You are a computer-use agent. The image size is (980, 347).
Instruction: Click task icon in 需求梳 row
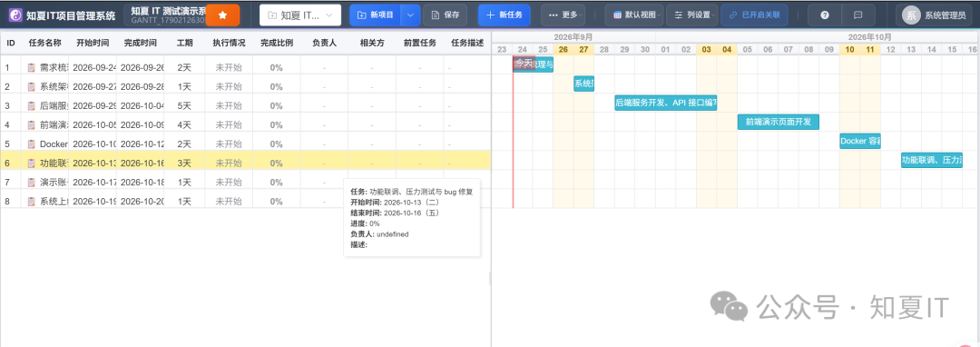[x=31, y=67]
